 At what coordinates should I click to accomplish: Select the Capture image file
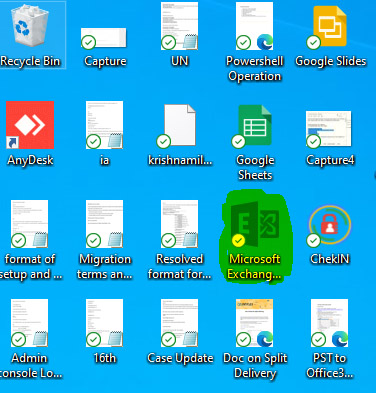point(104,38)
